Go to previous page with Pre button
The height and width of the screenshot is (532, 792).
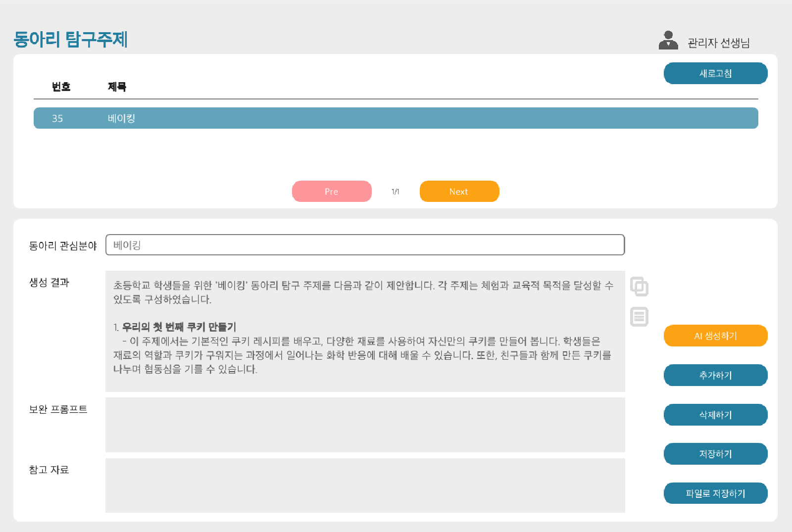pyautogui.click(x=332, y=192)
